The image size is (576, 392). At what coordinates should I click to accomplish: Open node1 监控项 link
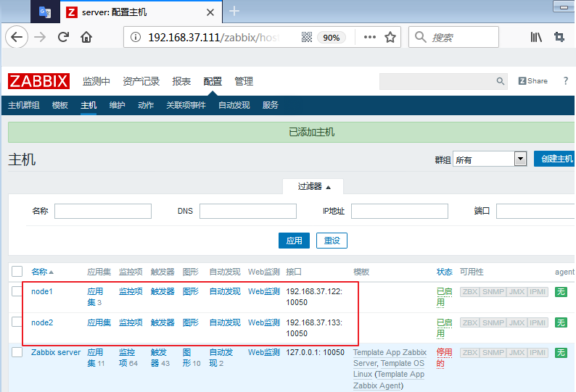click(x=131, y=291)
